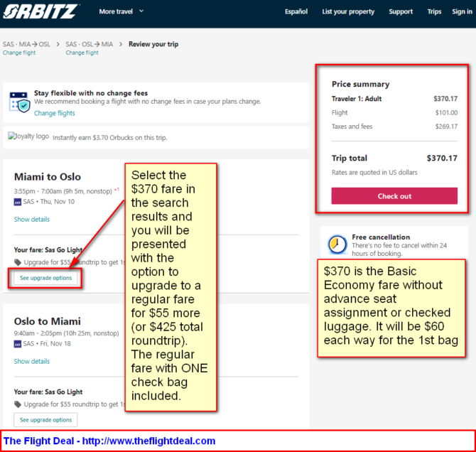Screen dimensions: 476x452
Task: See upgrade options for Oslo to Miami fare
Action: click(45, 420)
